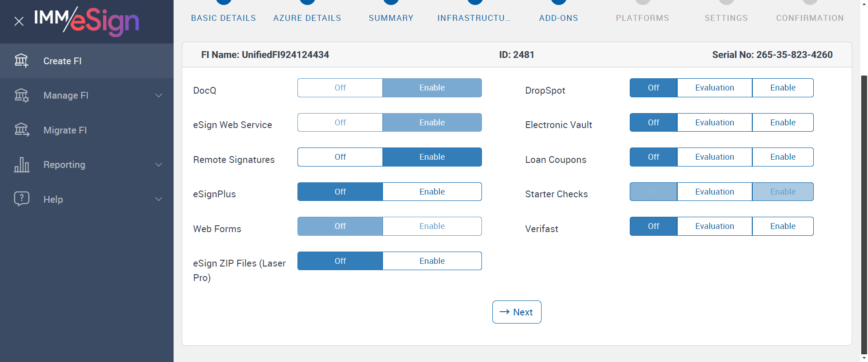Set DropSpot to Evaluation

point(715,88)
